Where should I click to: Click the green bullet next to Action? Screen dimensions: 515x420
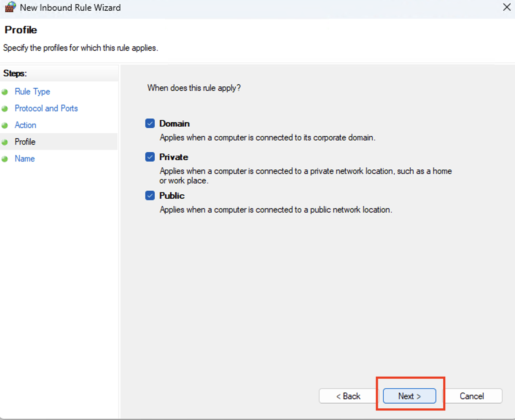point(5,125)
